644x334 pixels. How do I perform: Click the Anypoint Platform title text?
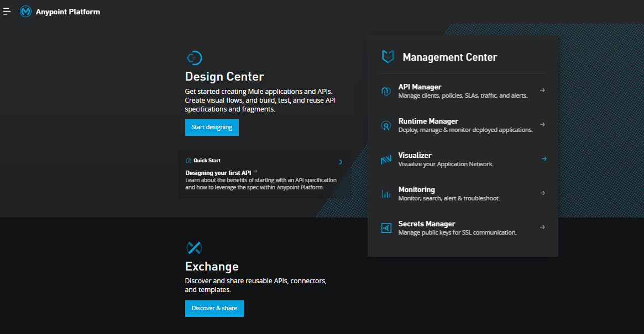click(68, 12)
